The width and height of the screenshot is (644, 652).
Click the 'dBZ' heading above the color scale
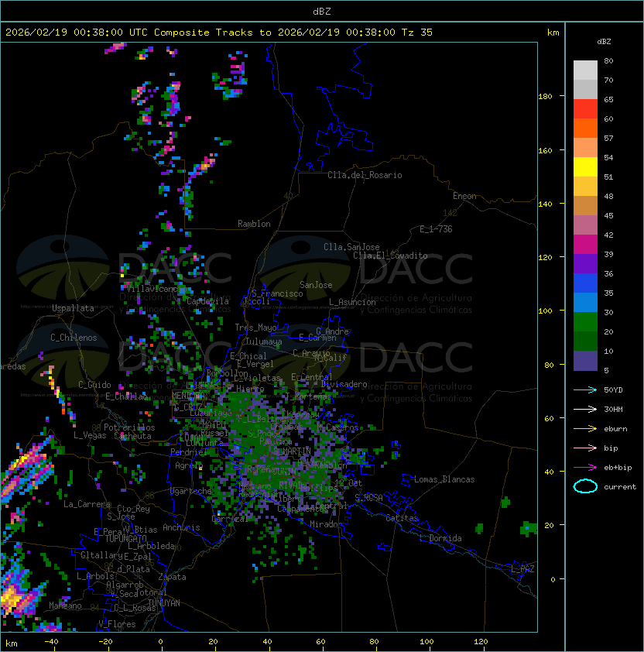coord(604,42)
